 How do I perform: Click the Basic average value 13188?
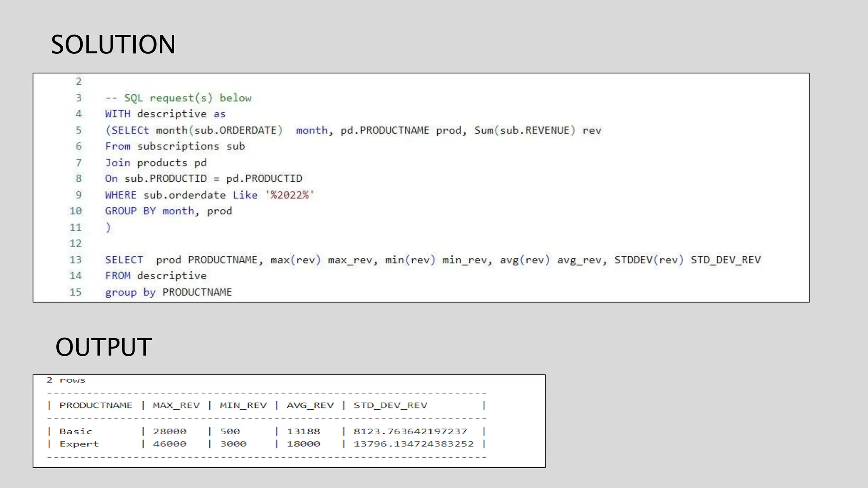(x=304, y=431)
